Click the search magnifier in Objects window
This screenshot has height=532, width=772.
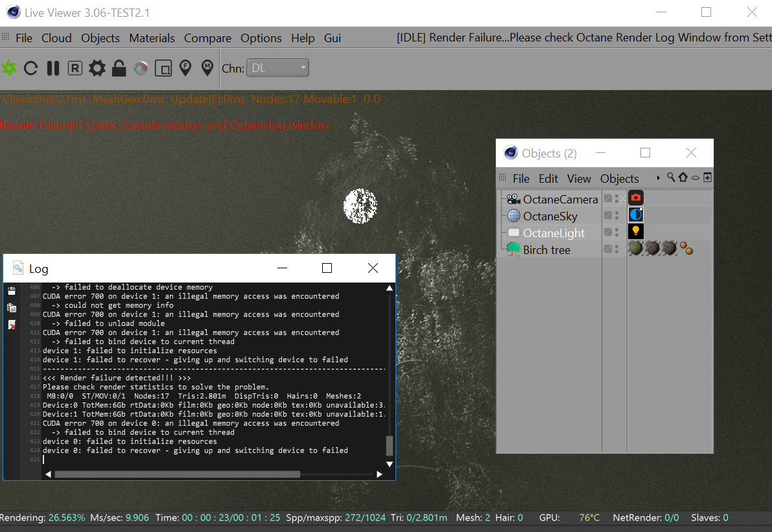pos(671,177)
